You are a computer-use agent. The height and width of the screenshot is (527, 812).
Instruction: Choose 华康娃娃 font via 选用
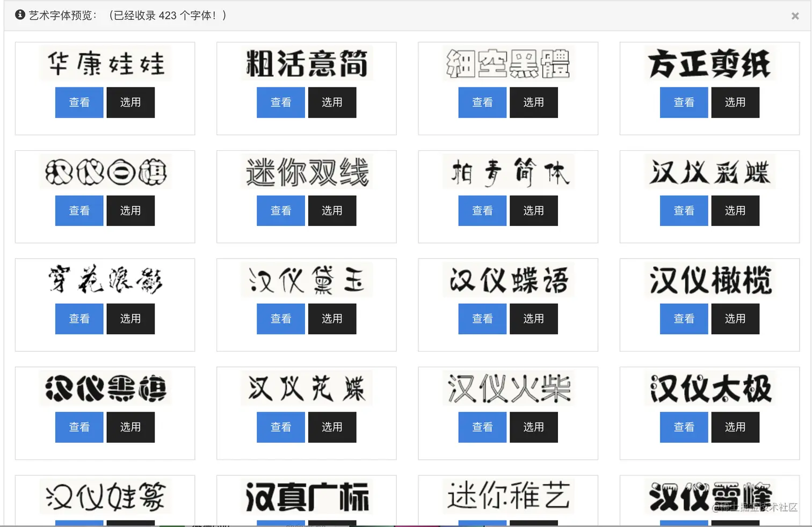pyautogui.click(x=130, y=102)
